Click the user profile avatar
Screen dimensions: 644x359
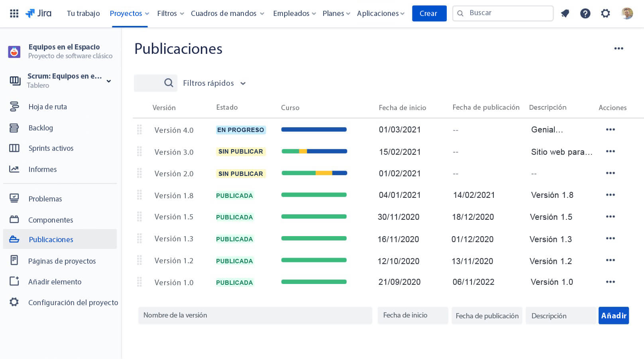point(627,14)
